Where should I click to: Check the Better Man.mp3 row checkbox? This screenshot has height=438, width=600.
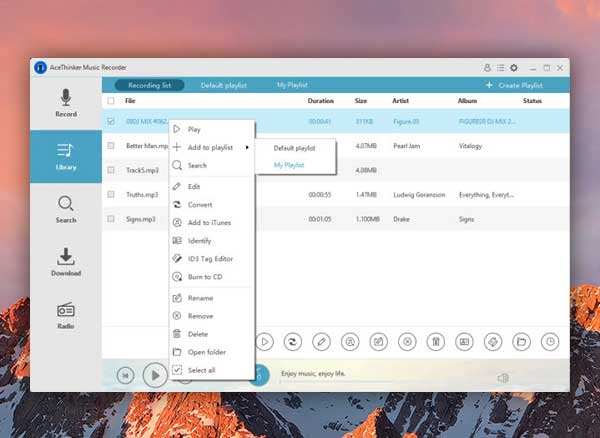point(111,146)
